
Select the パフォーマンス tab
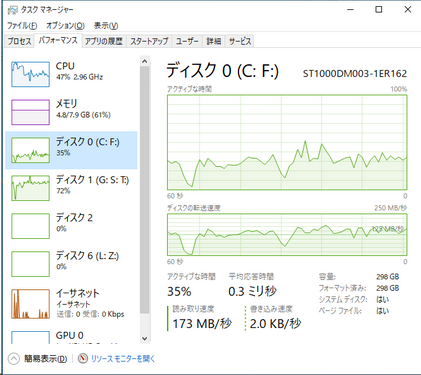pos(58,41)
